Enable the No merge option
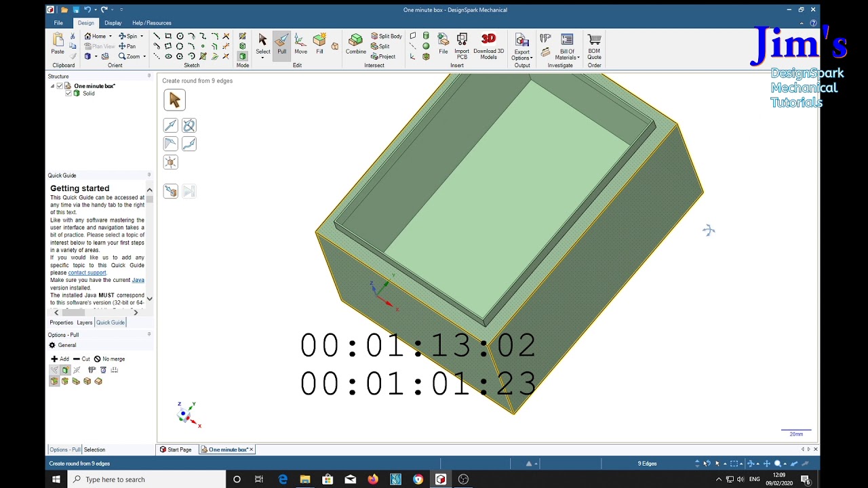Viewport: 868px width, 488px height. (x=109, y=359)
